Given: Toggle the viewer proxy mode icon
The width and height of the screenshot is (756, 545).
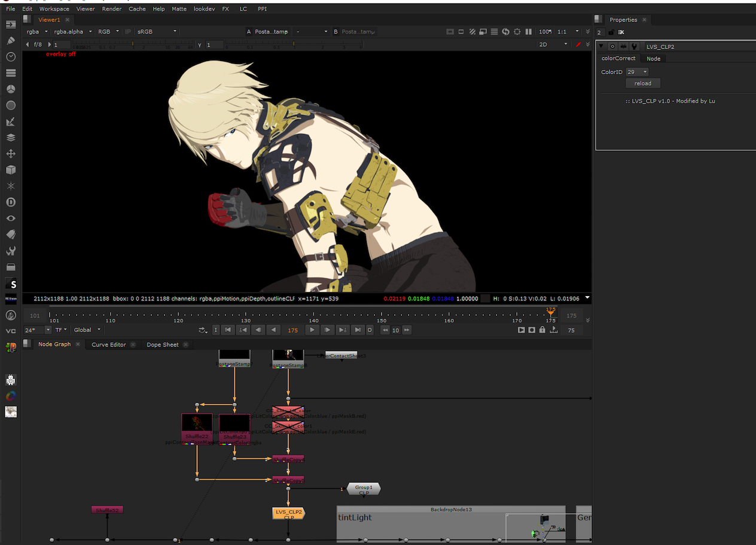Looking at the screenshot, I should pos(483,31).
